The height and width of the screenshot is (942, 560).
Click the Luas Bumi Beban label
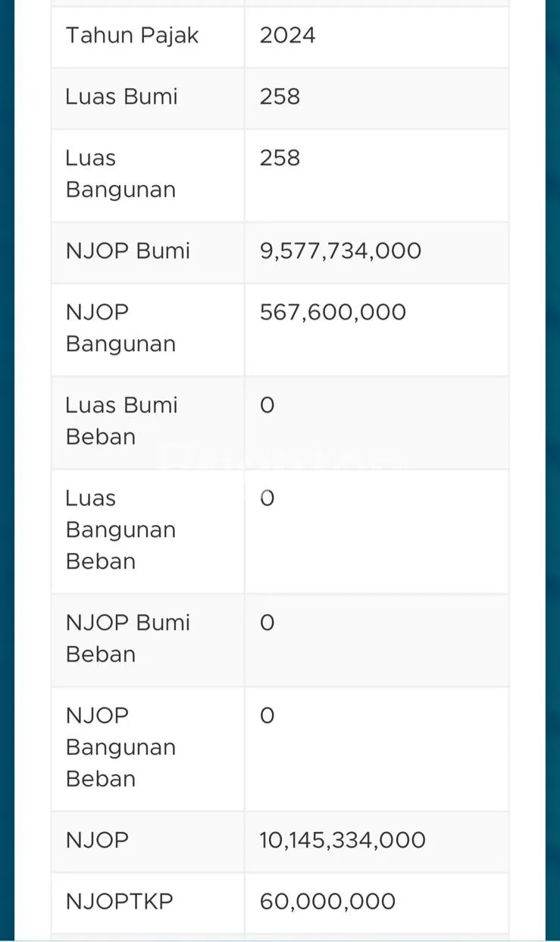[121, 421]
